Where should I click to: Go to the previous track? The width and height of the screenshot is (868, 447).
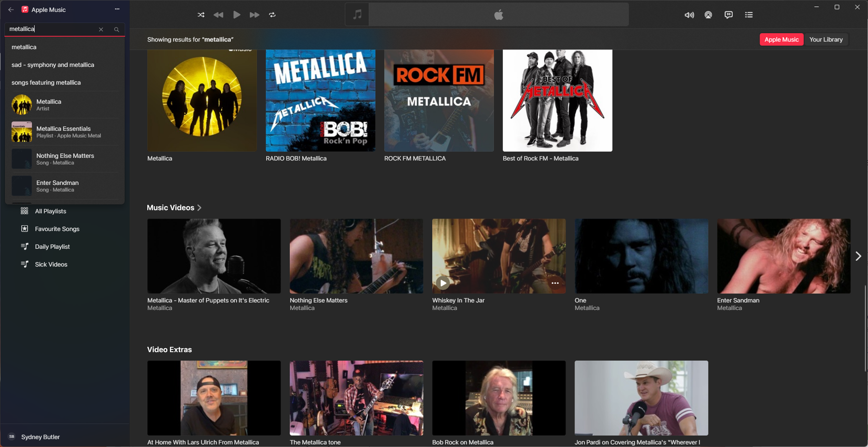click(x=218, y=15)
